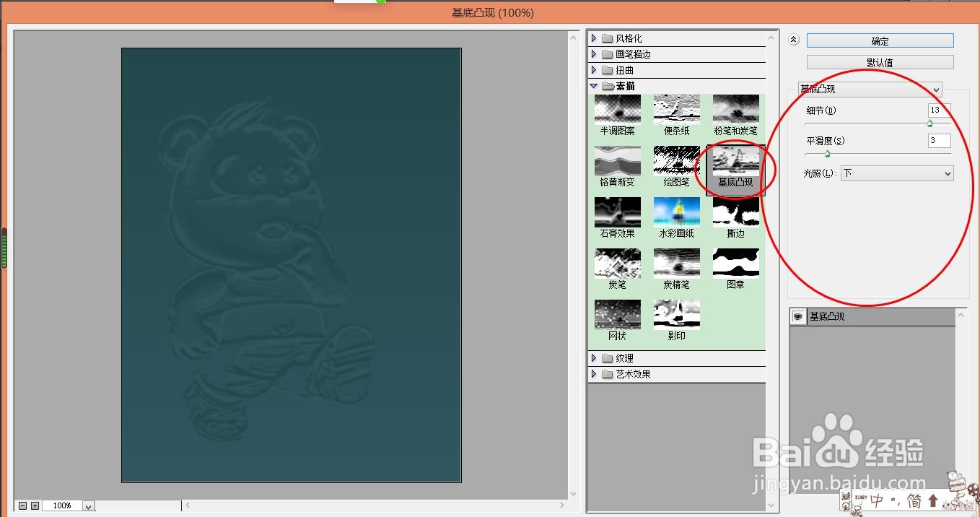Click the bear preview image
980x517 pixels.
pyautogui.click(x=292, y=265)
